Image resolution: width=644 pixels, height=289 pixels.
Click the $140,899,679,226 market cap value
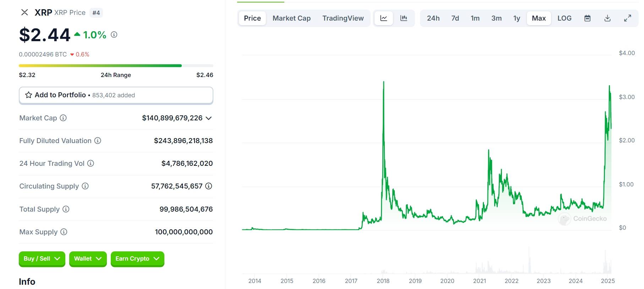point(172,118)
